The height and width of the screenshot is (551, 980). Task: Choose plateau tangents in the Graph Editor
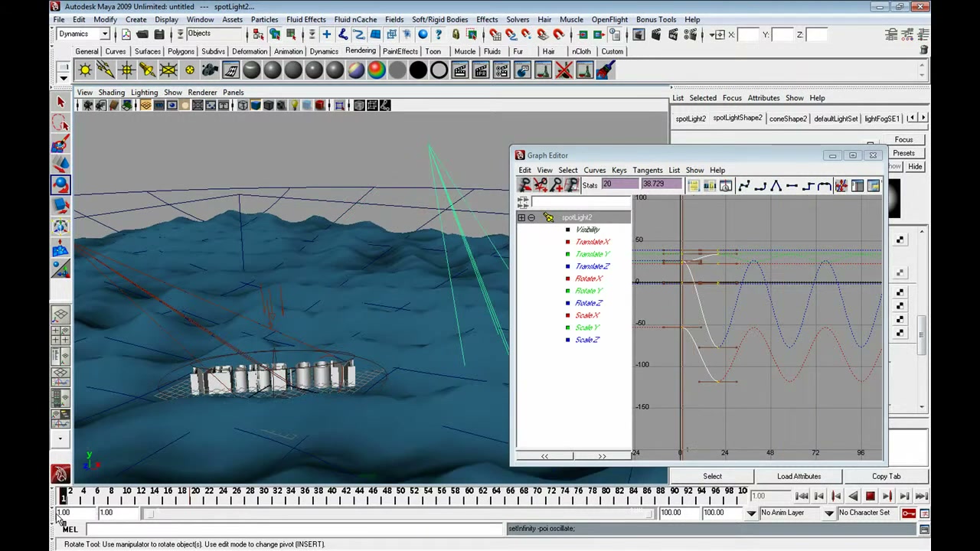tap(824, 185)
